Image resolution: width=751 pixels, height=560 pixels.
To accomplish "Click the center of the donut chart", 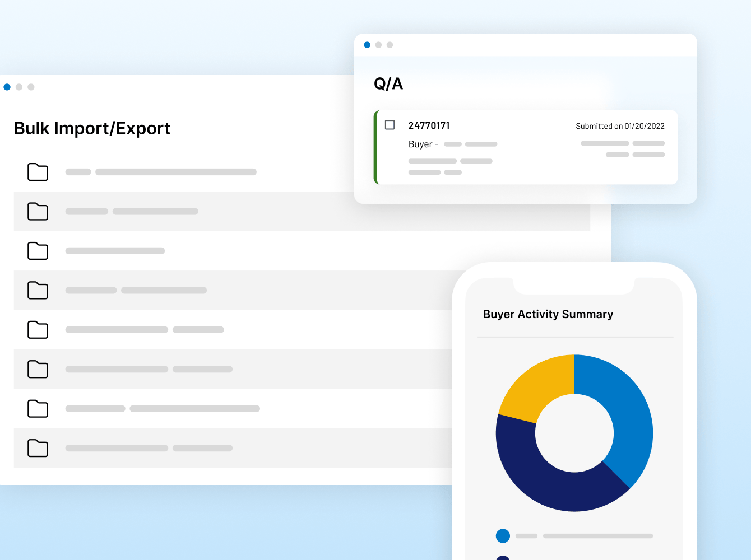I will (574, 433).
